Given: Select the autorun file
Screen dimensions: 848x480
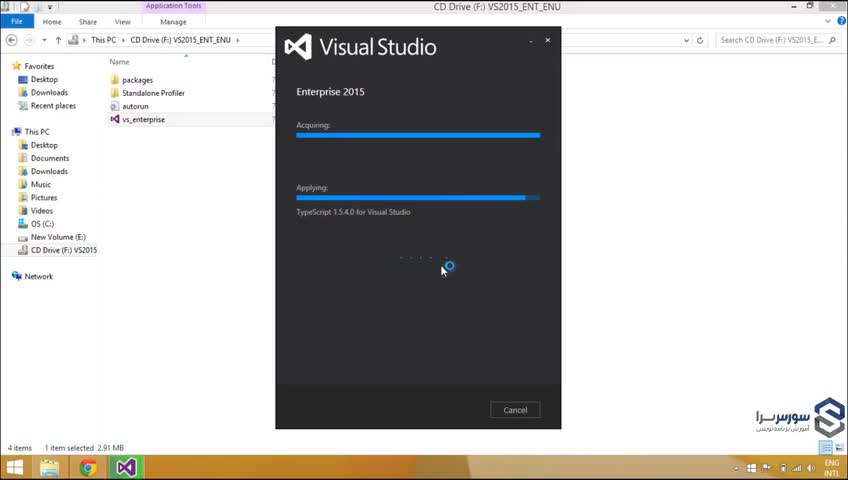Looking at the screenshot, I should pyautogui.click(x=135, y=106).
